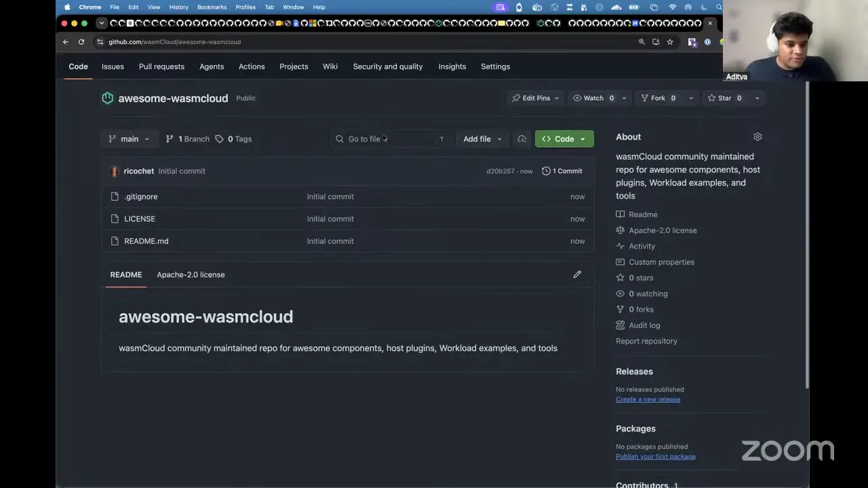
Task: Fork the awesome-wasmcloud repository
Action: 658,98
